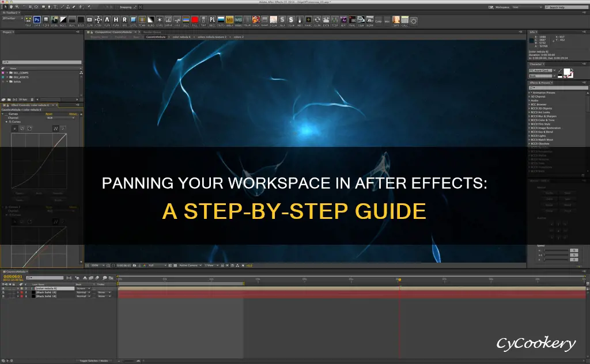Hide the color nebula 6 layer
Screen dimensions: 590x364
coord(3,289)
